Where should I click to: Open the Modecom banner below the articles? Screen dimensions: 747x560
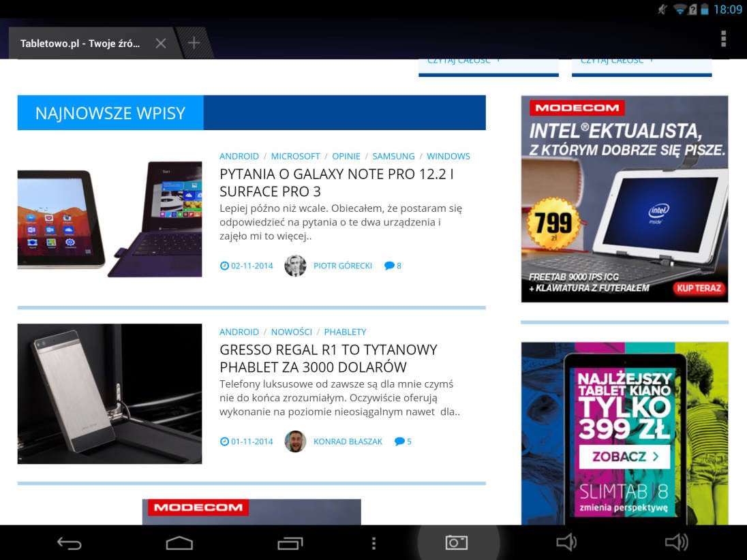tap(251, 512)
